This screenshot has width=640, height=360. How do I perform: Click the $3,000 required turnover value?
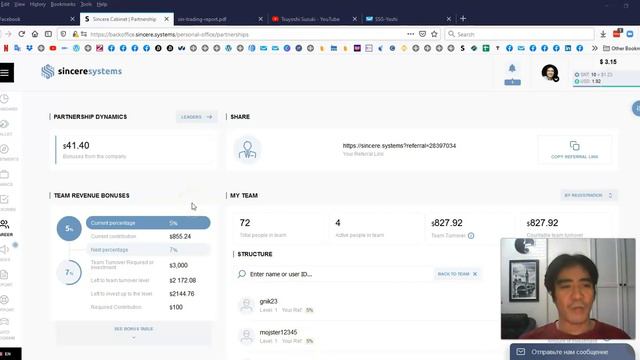[179, 265]
